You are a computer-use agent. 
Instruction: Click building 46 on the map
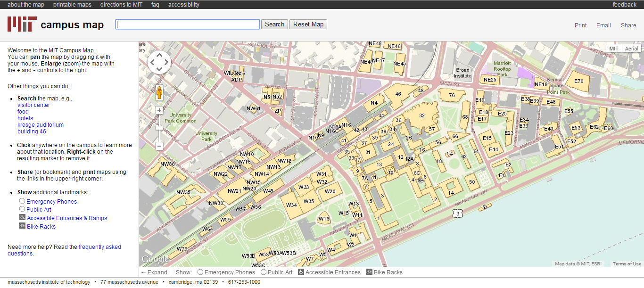[x=398, y=94]
